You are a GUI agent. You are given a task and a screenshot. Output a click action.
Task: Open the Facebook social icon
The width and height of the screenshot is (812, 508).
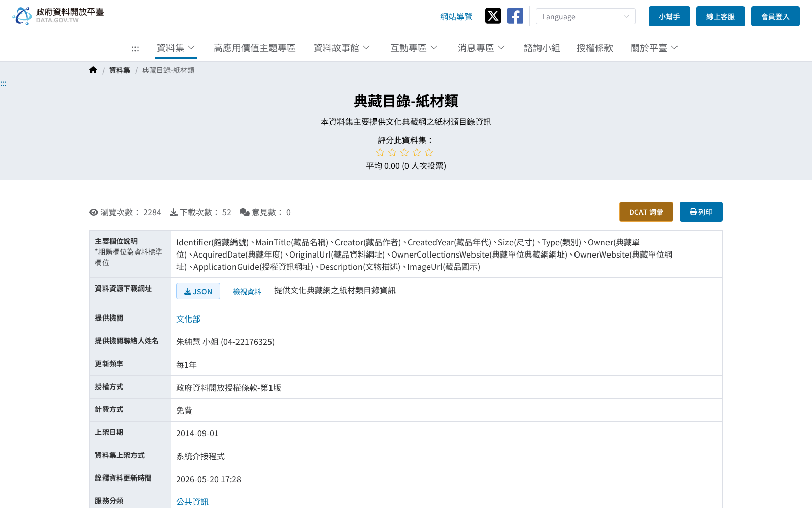tap(515, 16)
